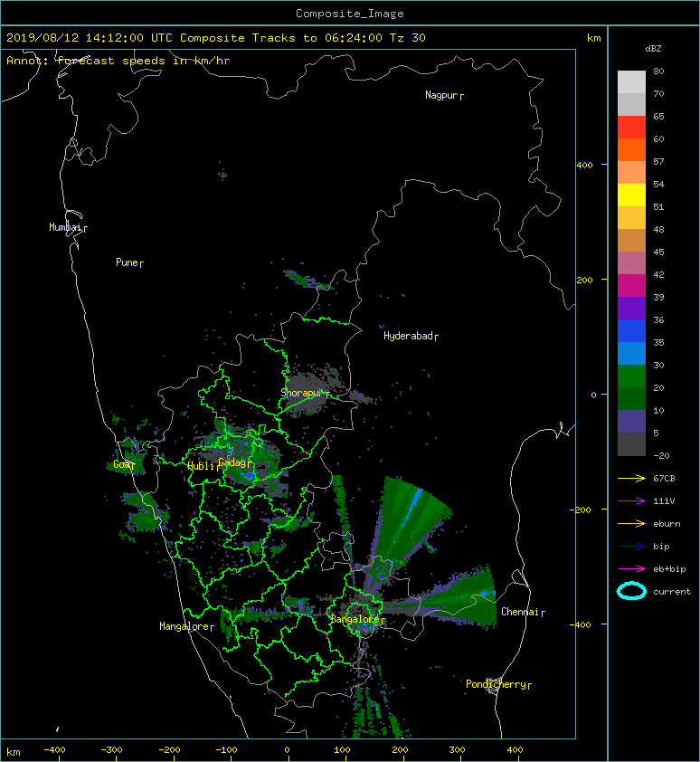Click the eb+bip legend label

click(x=669, y=569)
